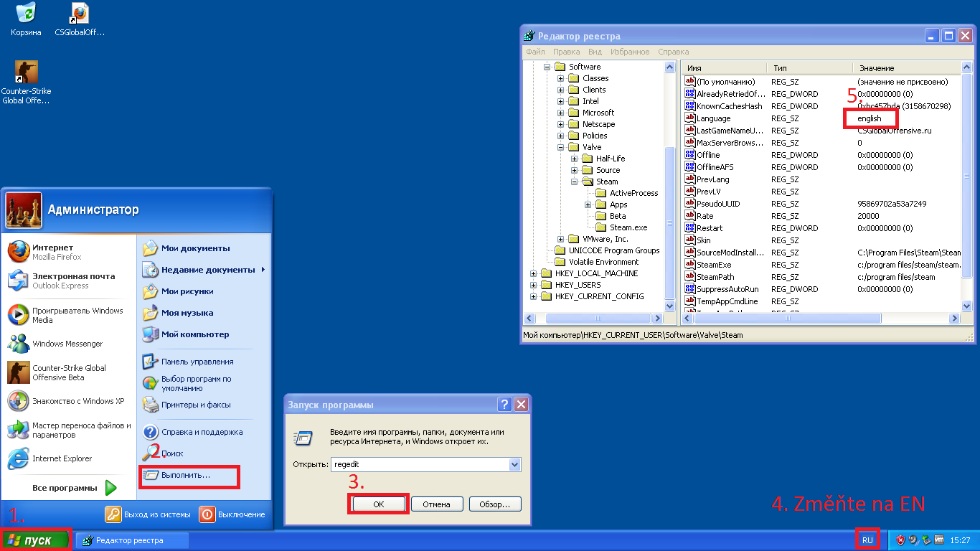980x551 pixels.
Task: Click 'Значение' column header
Action: (x=907, y=68)
